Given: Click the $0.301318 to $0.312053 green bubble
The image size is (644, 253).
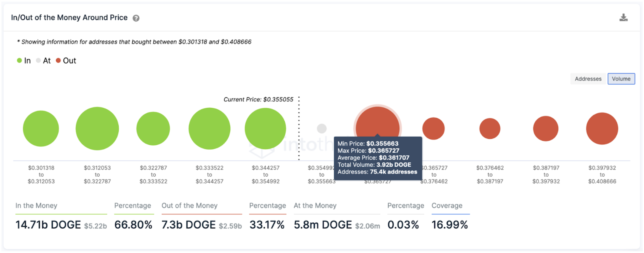Looking at the screenshot, I should (41, 128).
